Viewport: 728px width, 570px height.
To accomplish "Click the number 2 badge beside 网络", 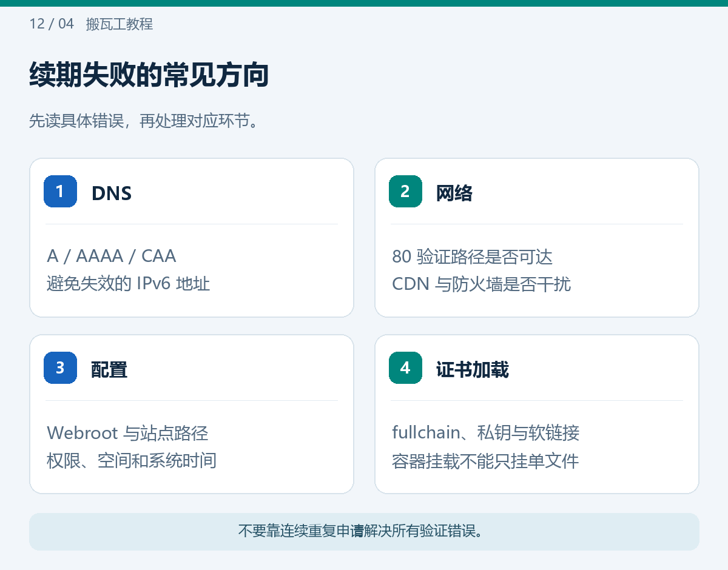I will tap(405, 191).
